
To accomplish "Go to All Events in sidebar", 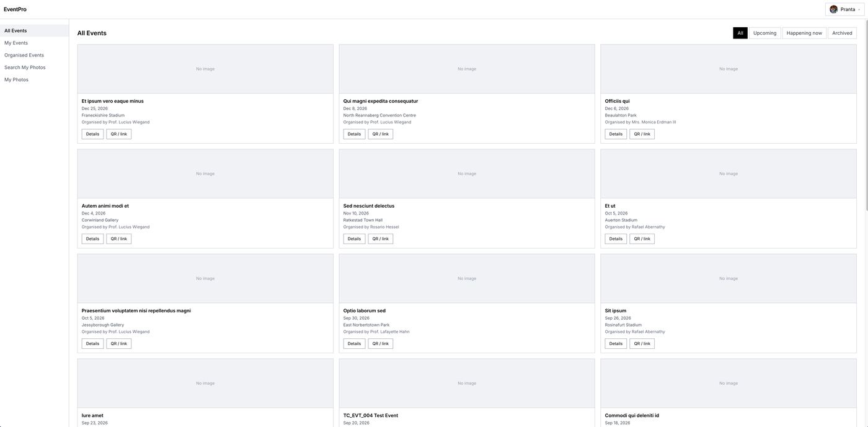I will tap(34, 30).
